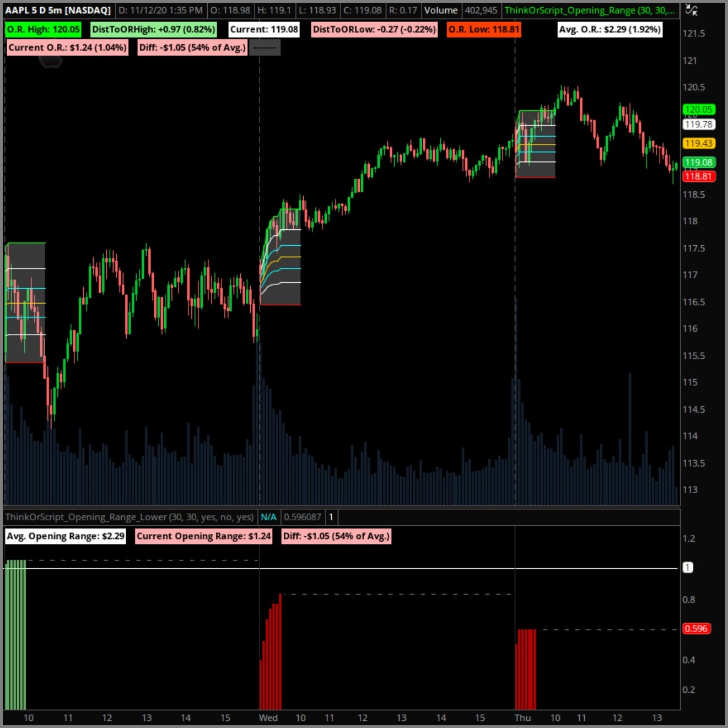Click the 113 price axis label
This screenshot has height=728, width=728.
pos(690,489)
